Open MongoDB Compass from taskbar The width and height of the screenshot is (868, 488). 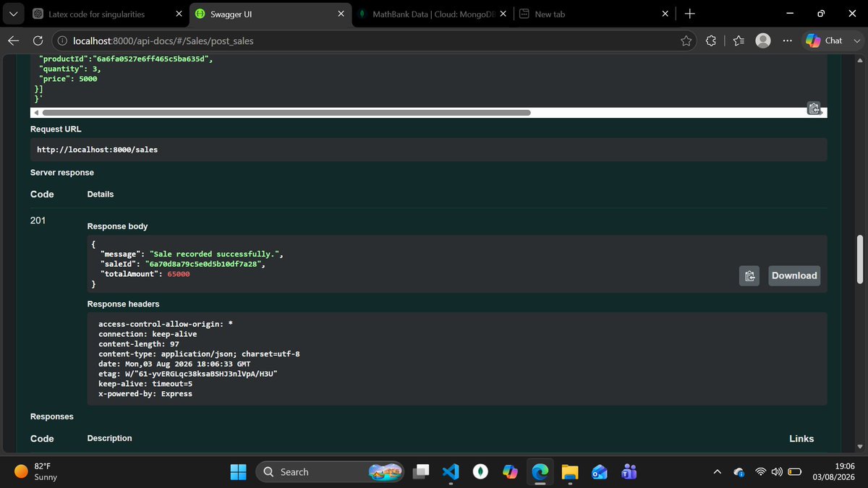[480, 472]
